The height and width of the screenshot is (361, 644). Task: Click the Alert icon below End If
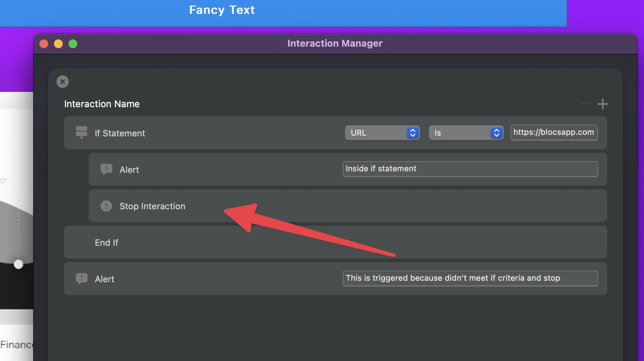81,279
